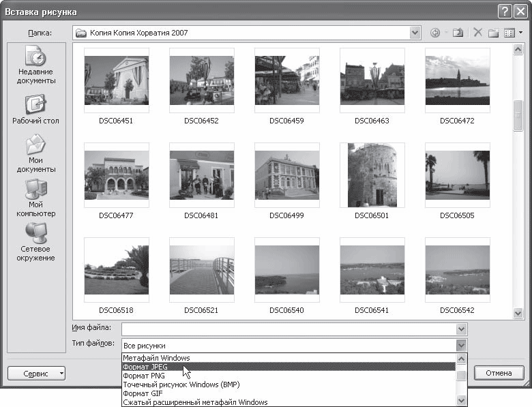Go up one folder level

pos(458,33)
